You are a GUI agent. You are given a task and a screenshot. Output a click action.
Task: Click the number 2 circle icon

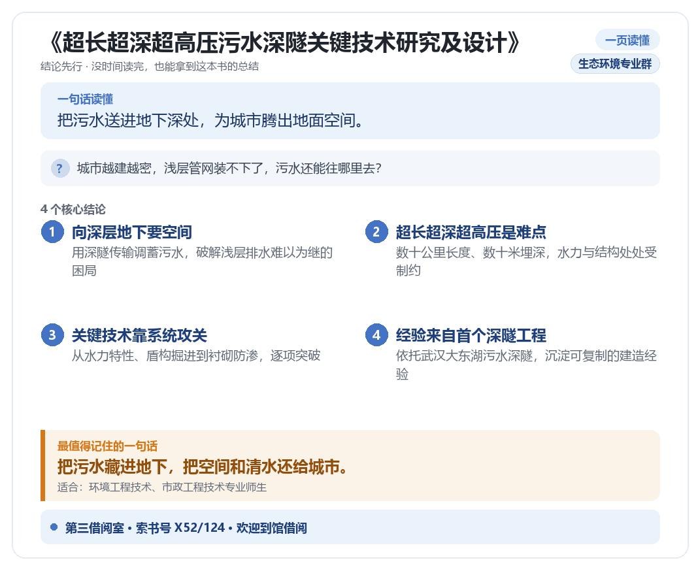pos(376,232)
